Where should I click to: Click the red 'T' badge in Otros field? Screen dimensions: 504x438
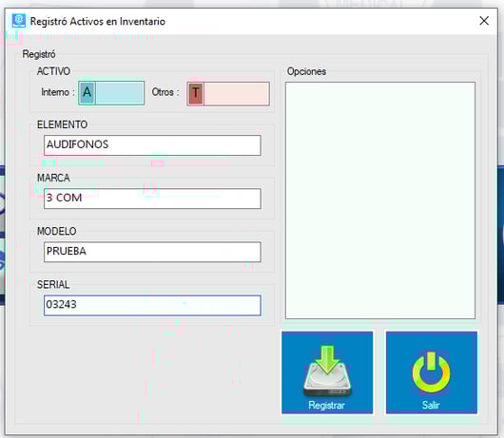[x=196, y=93]
